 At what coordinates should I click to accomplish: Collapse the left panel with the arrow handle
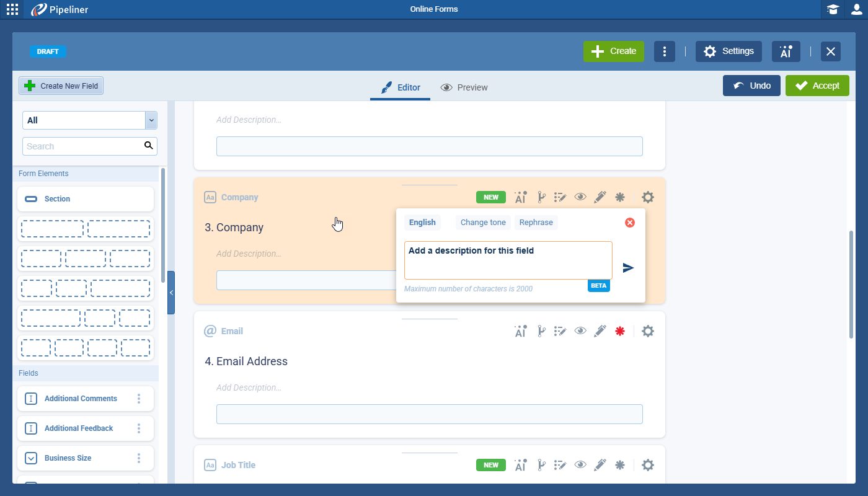click(x=171, y=293)
